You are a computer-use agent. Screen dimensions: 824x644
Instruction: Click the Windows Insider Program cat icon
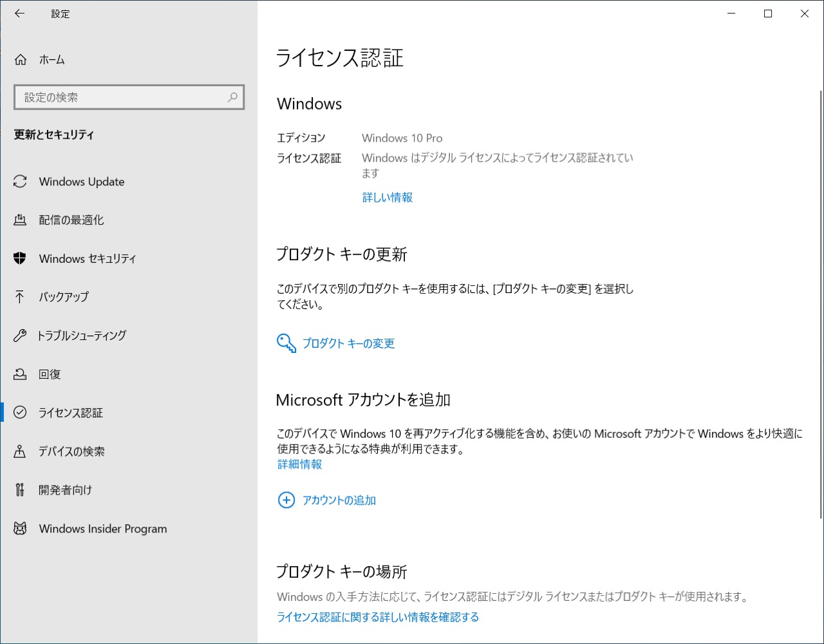tap(20, 529)
